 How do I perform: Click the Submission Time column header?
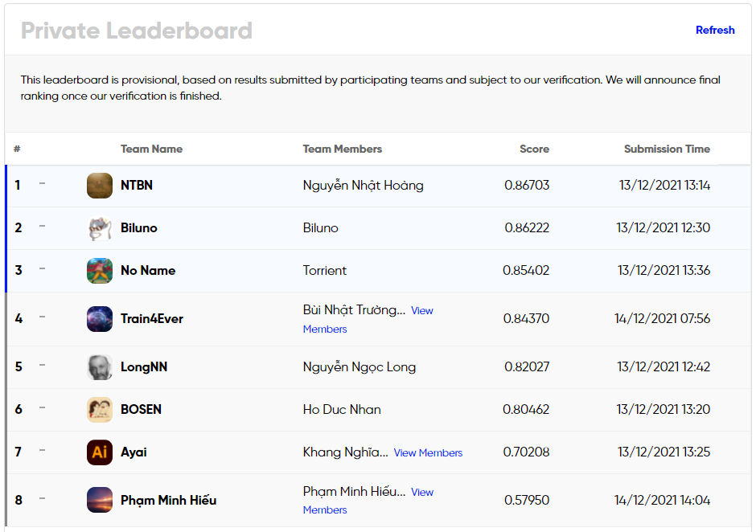point(667,149)
